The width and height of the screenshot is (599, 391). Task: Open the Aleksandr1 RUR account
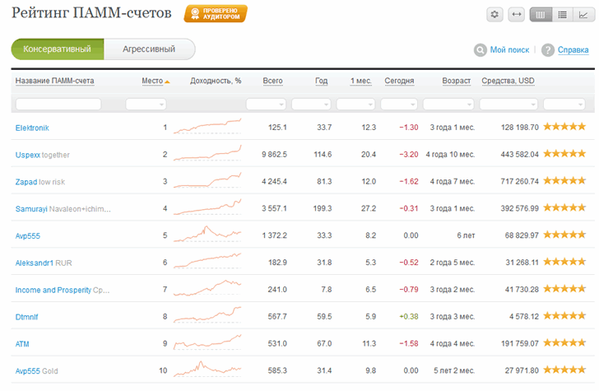pos(44,263)
